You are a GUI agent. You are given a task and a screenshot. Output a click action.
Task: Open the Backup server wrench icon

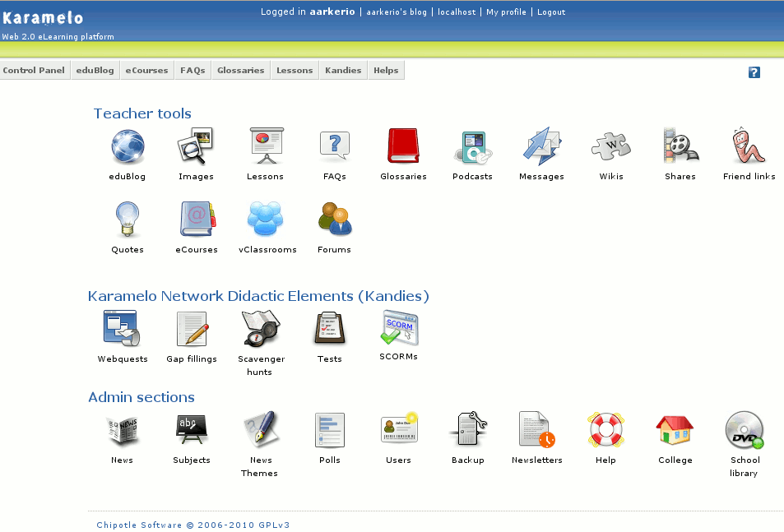468,428
